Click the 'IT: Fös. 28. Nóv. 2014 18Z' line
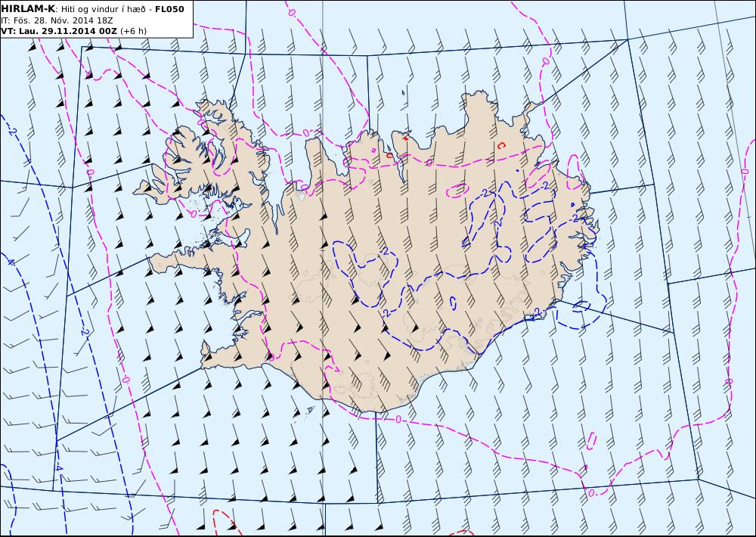756x537 pixels. click(x=57, y=20)
